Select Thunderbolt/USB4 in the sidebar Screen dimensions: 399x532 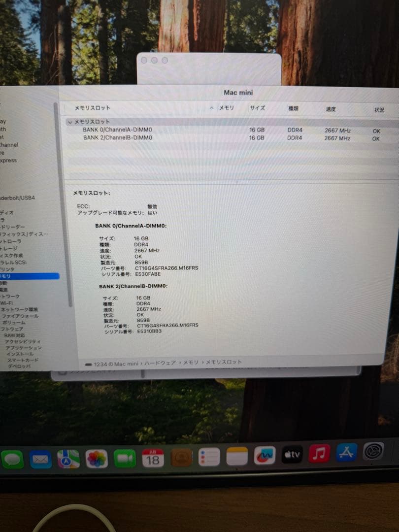click(x=17, y=198)
